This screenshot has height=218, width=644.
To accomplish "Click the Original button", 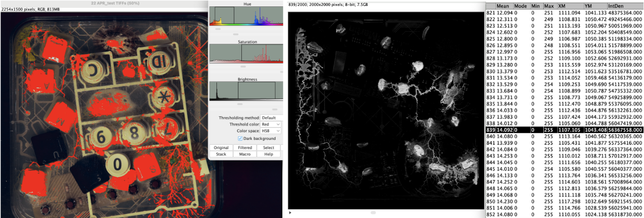I will [221, 148].
